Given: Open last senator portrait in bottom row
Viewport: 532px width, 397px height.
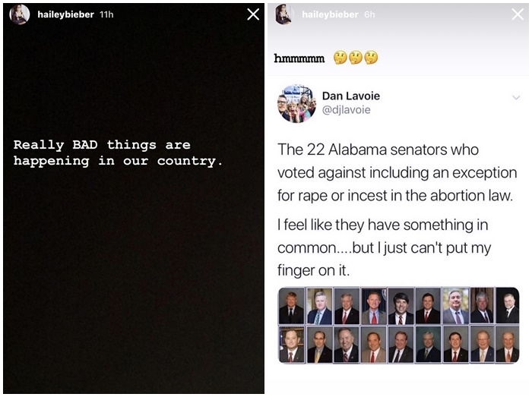Looking at the screenshot, I should (x=507, y=344).
